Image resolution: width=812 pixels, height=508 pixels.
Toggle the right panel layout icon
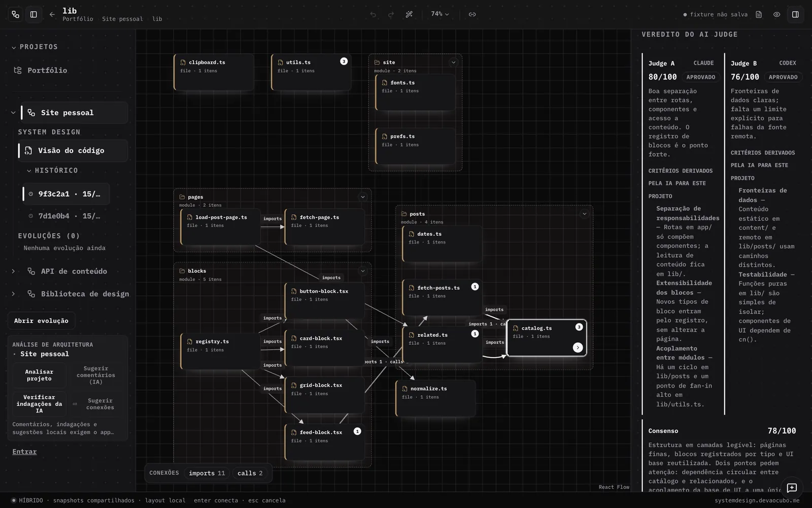[x=795, y=14]
